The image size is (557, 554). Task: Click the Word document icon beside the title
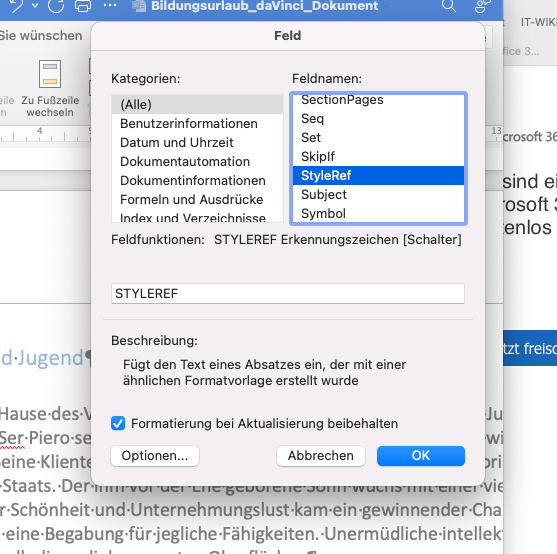point(139,6)
